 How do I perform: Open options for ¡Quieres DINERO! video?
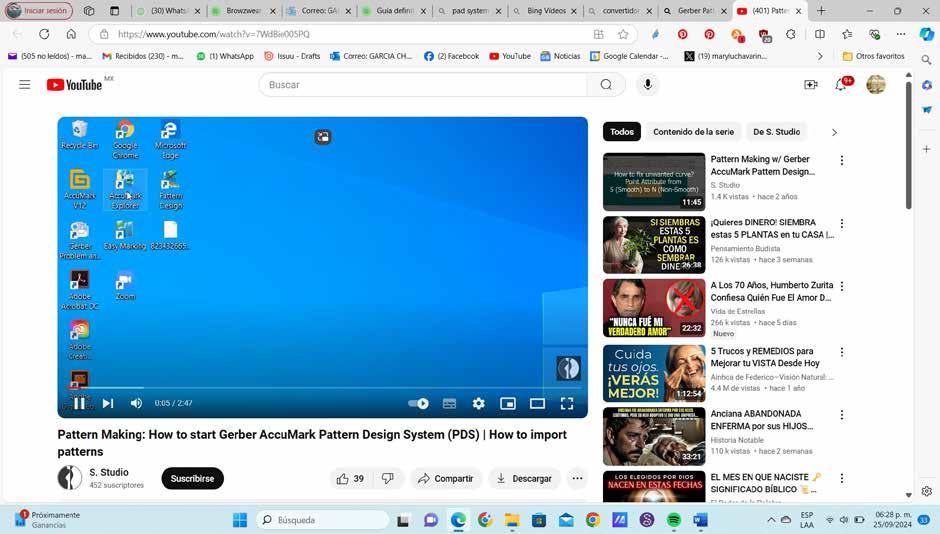pos(842,224)
